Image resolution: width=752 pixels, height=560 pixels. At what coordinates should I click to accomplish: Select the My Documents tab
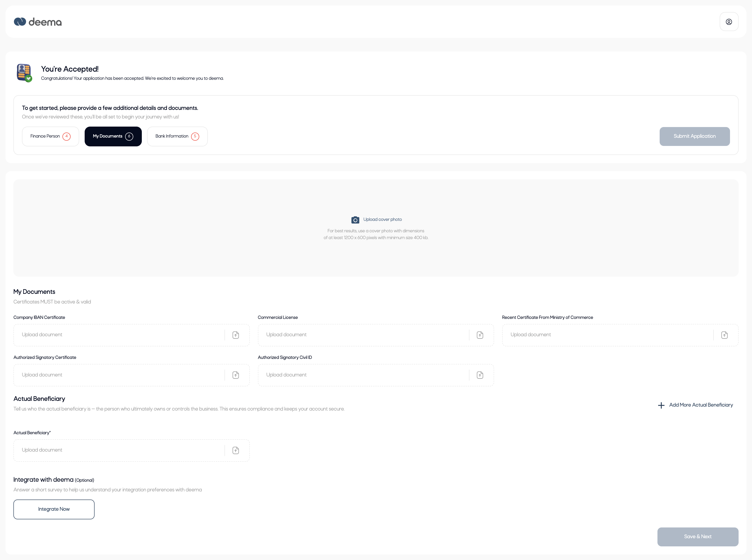tap(113, 136)
